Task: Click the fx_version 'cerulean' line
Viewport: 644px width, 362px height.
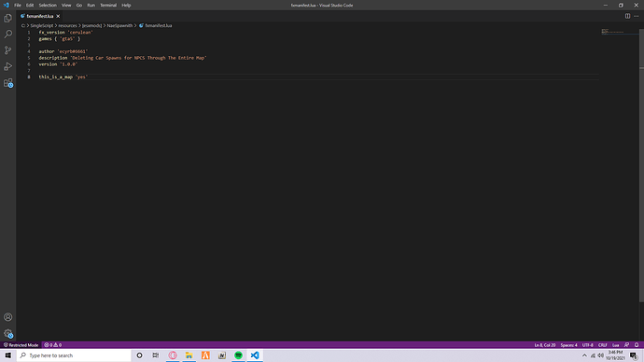Action: [65, 32]
